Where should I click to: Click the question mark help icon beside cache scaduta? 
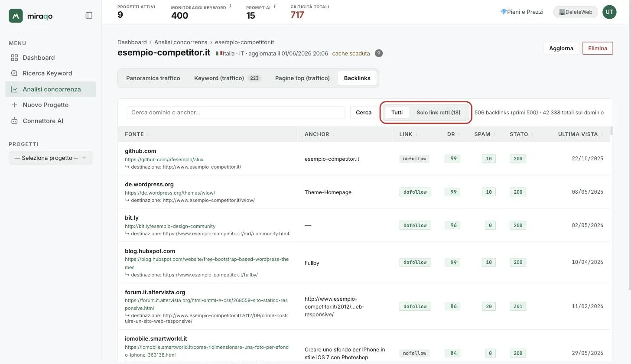(x=379, y=53)
